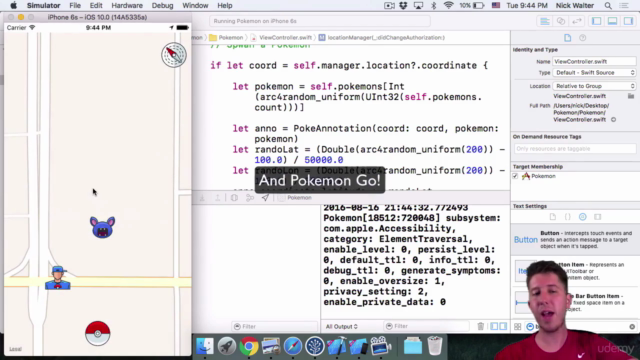Switch to the Assistant editor in Xcode
The image size is (640, 360).
click(x=561, y=21)
